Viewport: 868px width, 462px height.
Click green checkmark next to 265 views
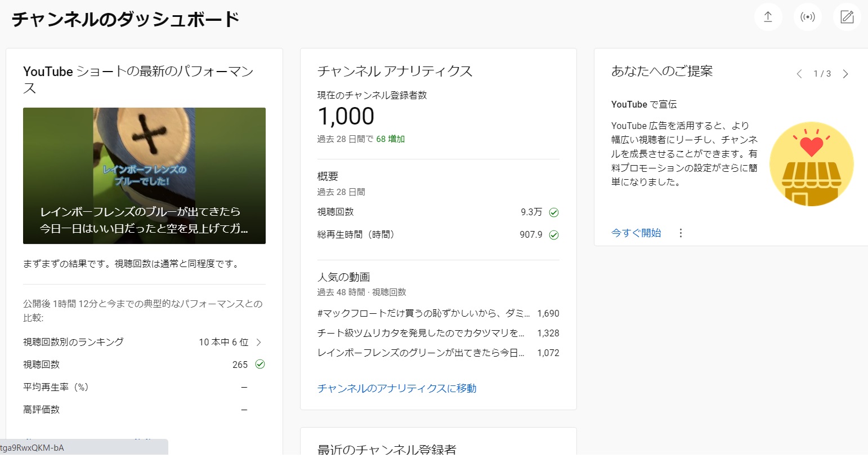[260, 364]
